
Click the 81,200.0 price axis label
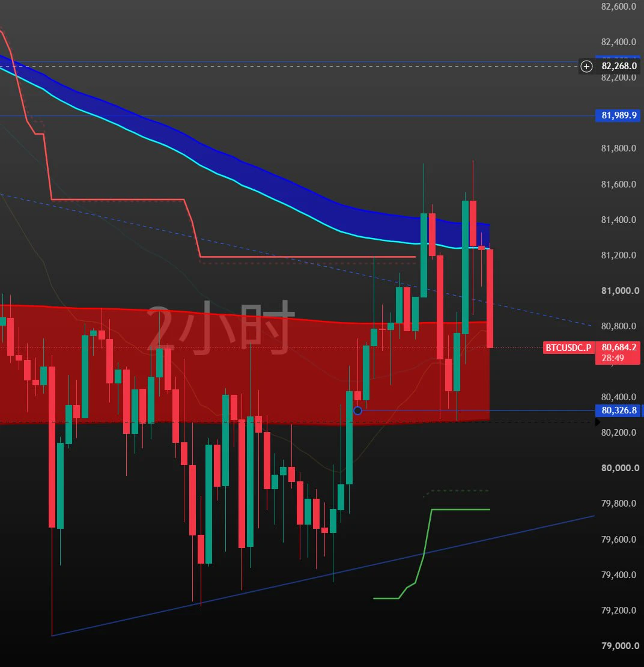[x=619, y=255]
